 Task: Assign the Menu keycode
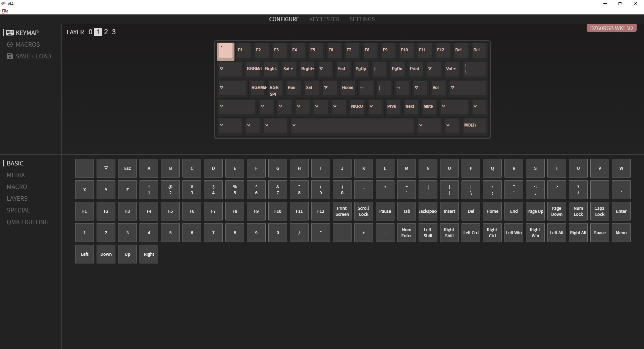(x=621, y=233)
